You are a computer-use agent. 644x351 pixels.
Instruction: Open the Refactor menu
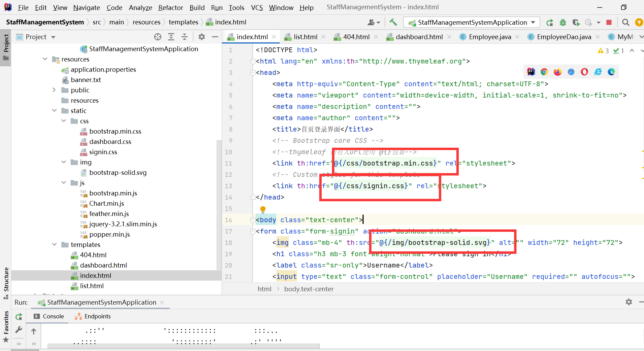[x=170, y=7]
